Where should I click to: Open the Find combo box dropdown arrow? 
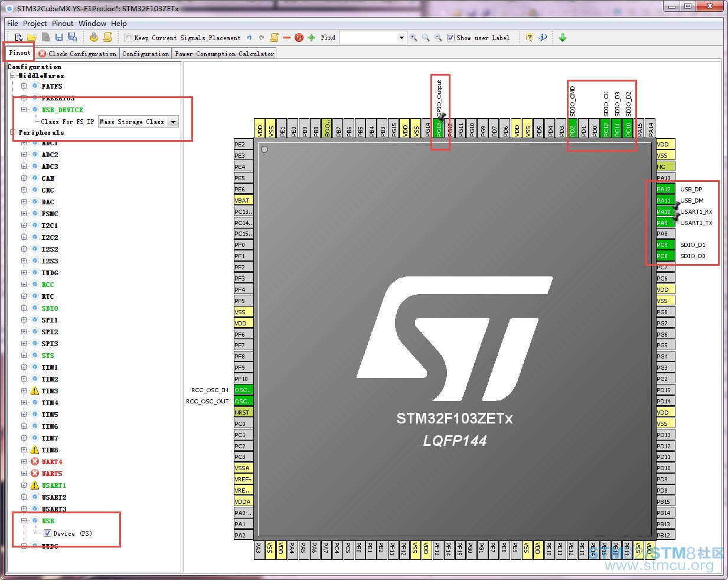[401, 38]
